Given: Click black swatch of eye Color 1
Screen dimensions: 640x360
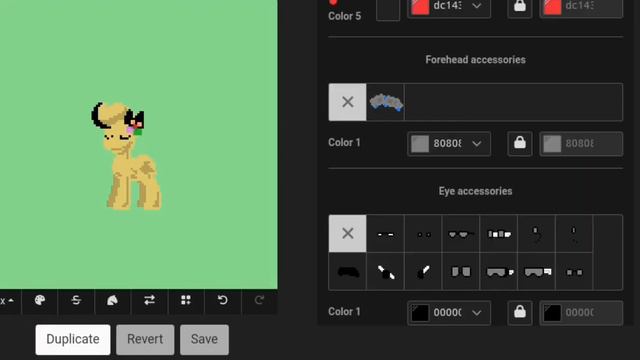Looking at the screenshot, I should [420, 313].
